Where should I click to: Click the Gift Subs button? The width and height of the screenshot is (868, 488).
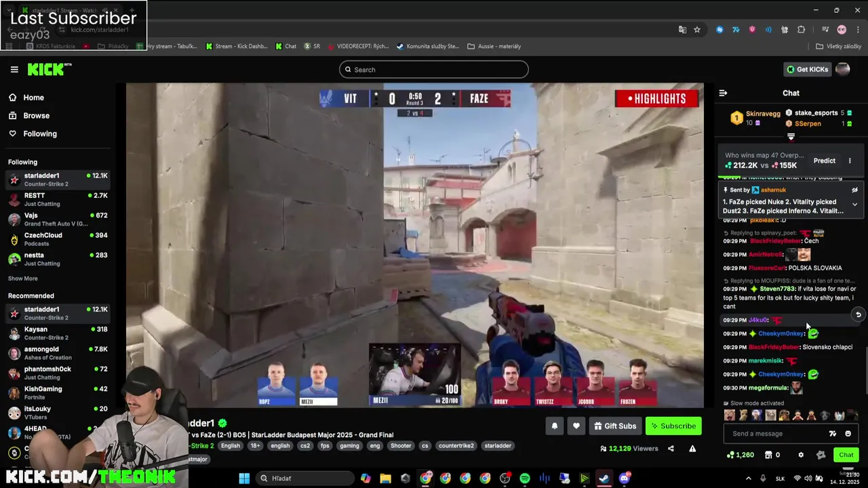coord(615,426)
